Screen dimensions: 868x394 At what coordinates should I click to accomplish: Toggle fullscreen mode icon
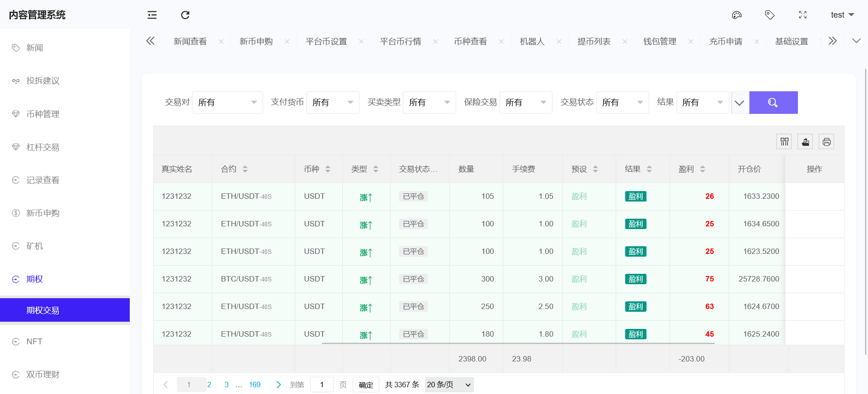click(x=802, y=15)
